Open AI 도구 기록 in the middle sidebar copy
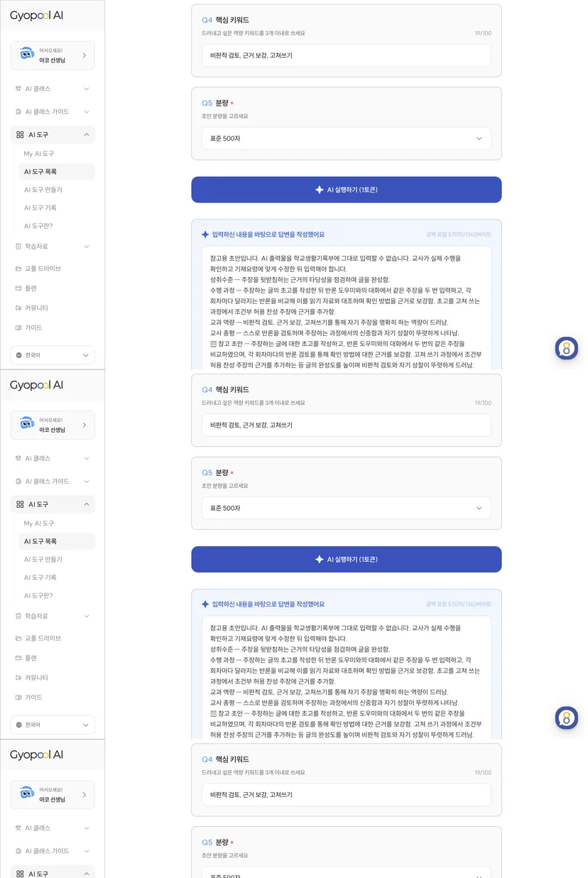The height and width of the screenshot is (878, 588). (40, 578)
